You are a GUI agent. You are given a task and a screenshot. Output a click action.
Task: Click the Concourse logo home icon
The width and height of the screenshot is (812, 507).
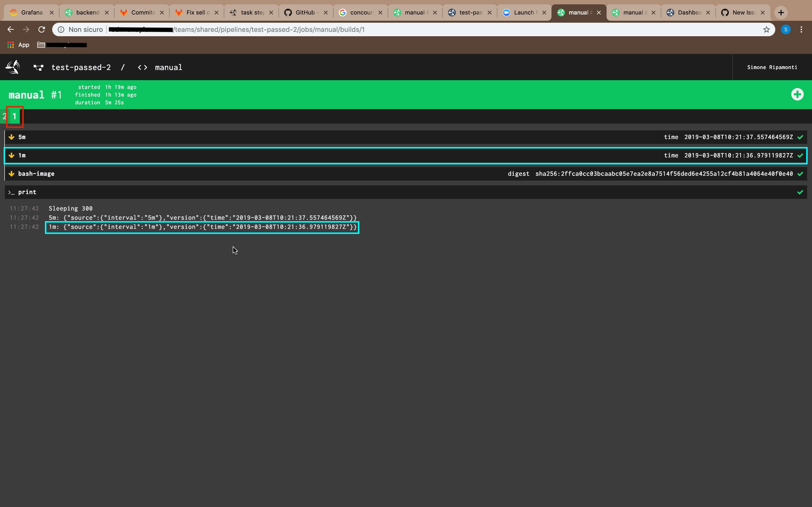(13, 67)
